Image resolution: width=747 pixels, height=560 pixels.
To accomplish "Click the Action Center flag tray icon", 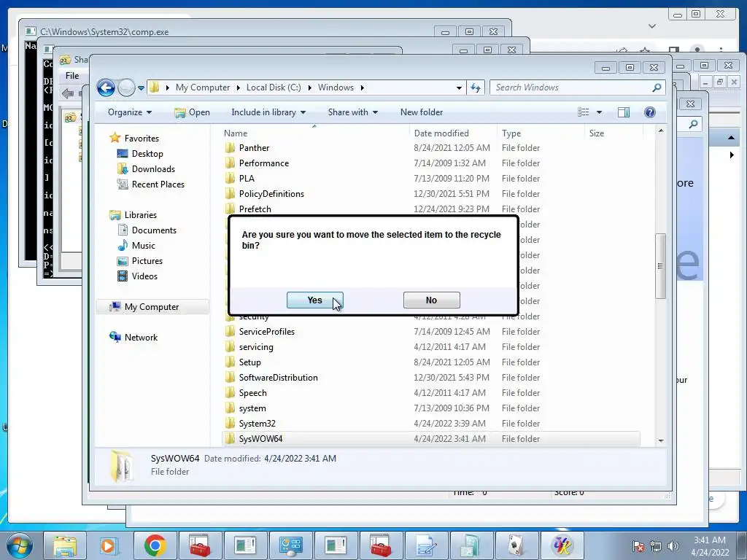I will 638,546.
